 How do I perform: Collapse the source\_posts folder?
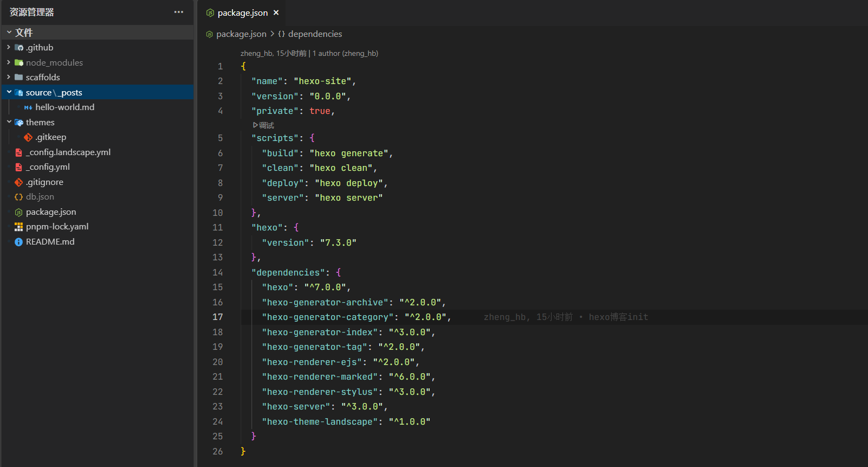pyautogui.click(x=9, y=92)
